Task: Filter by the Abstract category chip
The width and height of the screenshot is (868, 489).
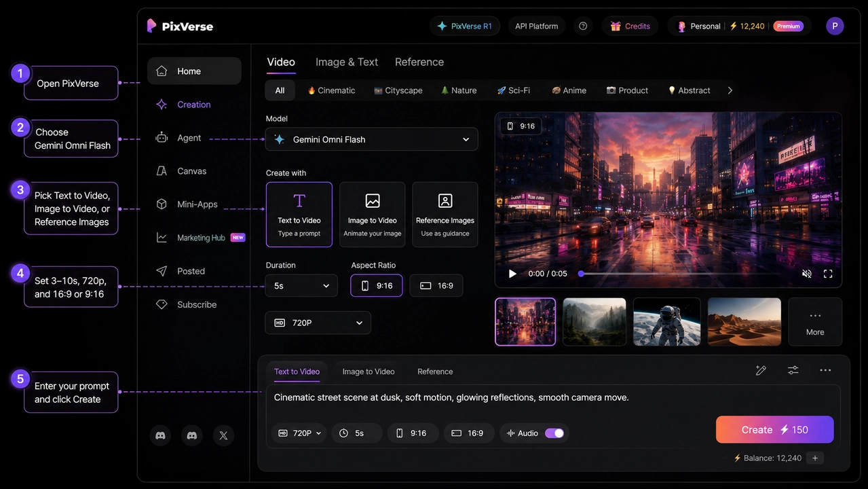Action: point(690,90)
